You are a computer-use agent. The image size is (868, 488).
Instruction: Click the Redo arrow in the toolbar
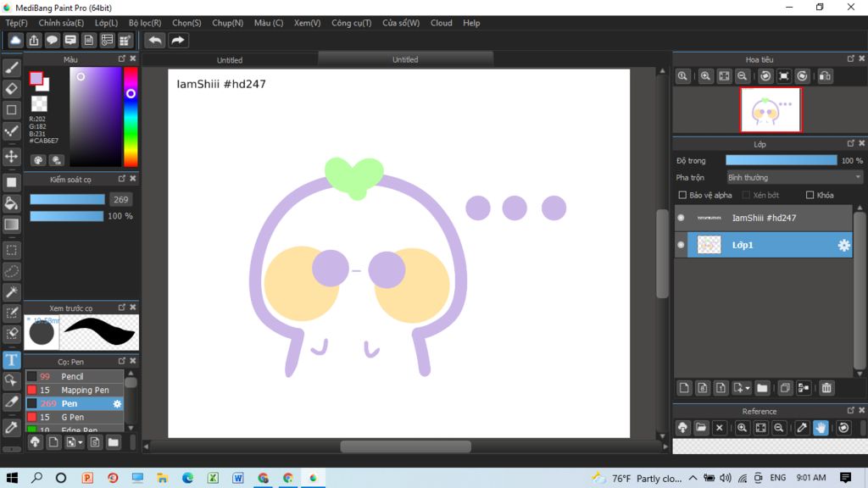(178, 41)
